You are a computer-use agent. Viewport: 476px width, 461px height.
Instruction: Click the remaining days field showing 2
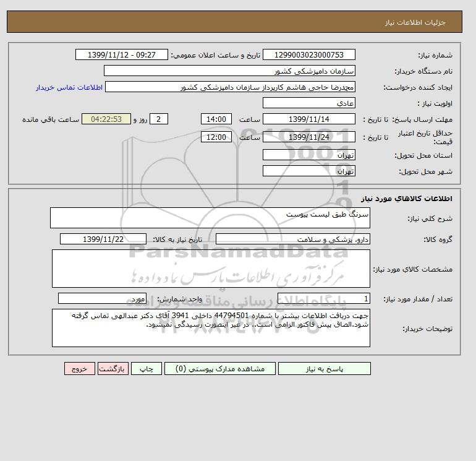159,119
